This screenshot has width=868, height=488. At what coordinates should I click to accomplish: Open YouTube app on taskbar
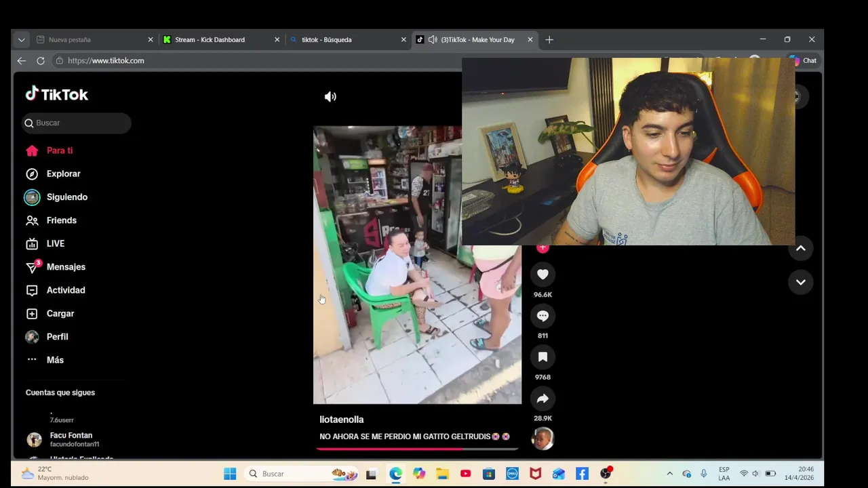click(x=465, y=474)
